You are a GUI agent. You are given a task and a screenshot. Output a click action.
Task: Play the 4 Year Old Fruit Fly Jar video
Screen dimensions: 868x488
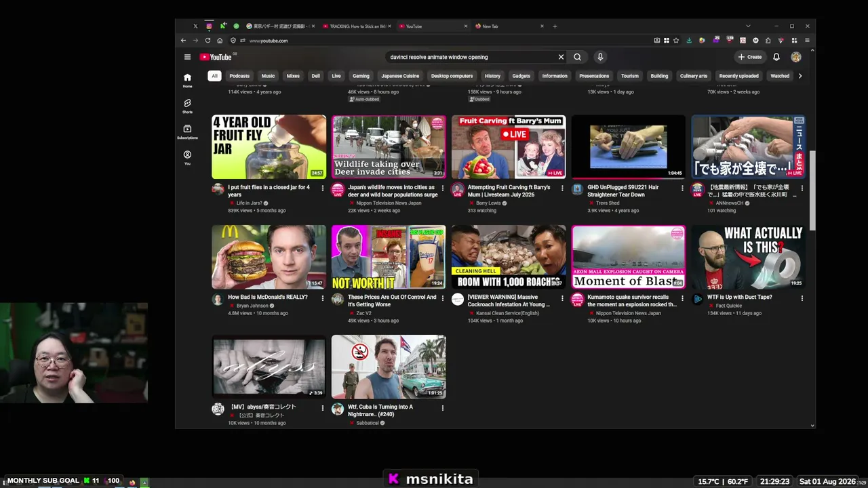269,147
